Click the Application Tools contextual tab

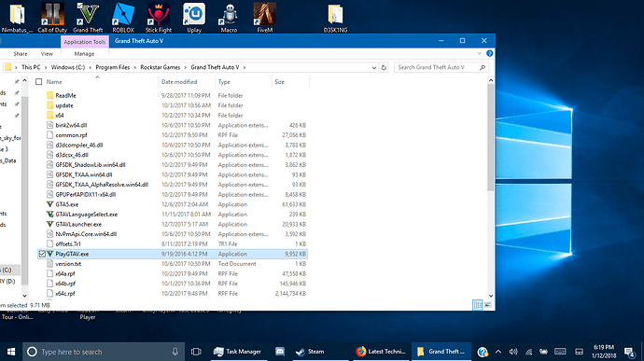pyautogui.click(x=85, y=42)
